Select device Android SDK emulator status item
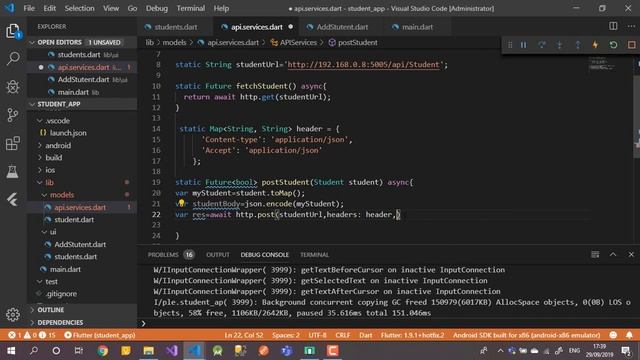The width and height of the screenshot is (640, 360). click(527, 335)
